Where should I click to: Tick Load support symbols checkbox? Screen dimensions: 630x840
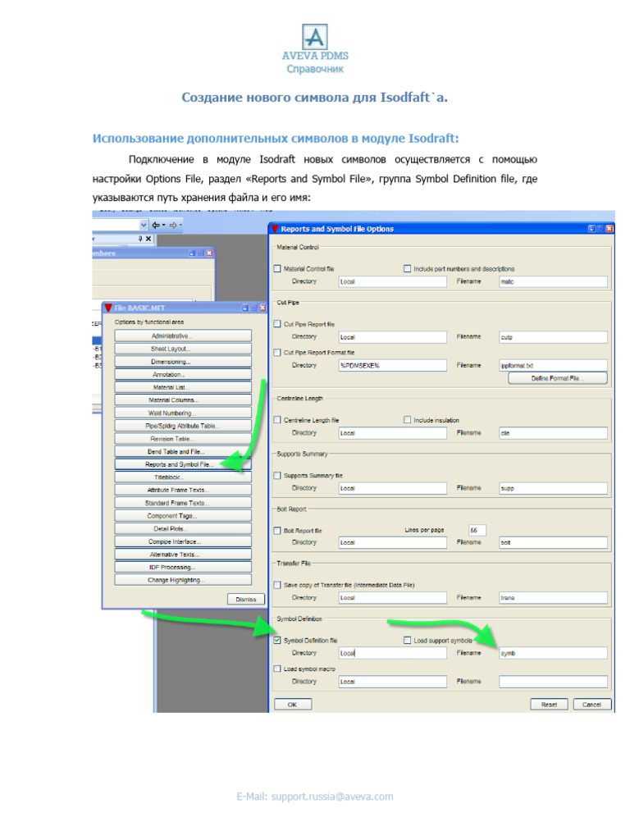[x=407, y=640]
